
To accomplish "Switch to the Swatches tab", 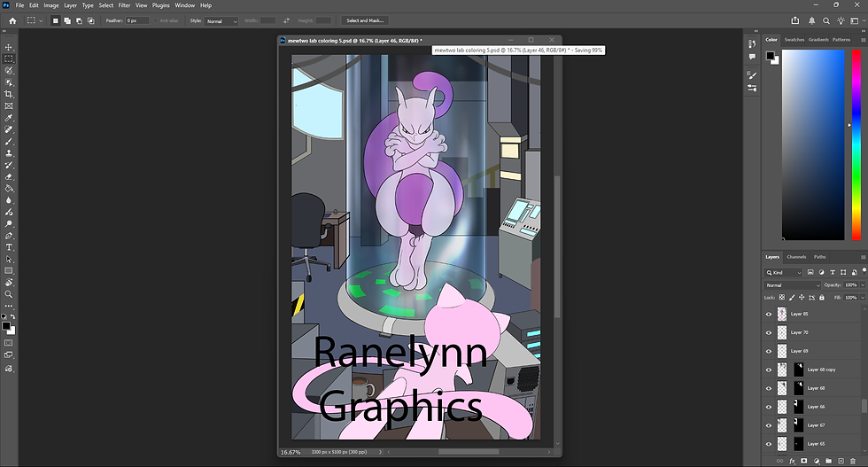I will tap(794, 40).
